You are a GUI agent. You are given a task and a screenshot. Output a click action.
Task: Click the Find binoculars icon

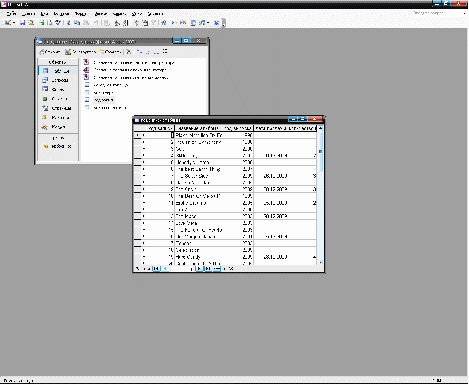pyautogui.click(x=163, y=23)
